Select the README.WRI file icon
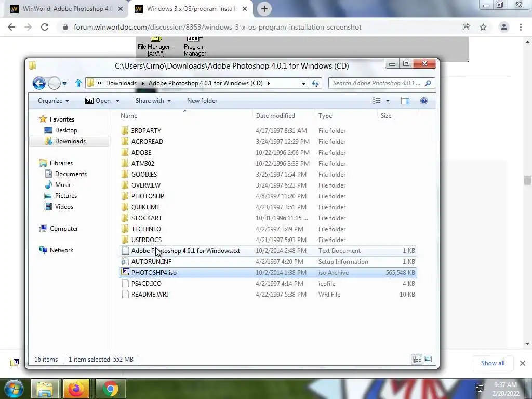Screen dimensions: 532x399 125,294
